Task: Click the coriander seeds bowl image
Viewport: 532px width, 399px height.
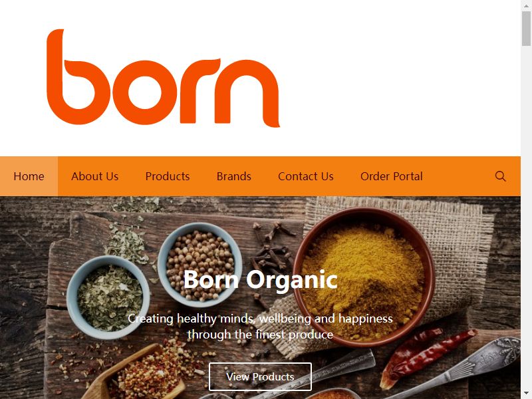Action: tap(200, 264)
